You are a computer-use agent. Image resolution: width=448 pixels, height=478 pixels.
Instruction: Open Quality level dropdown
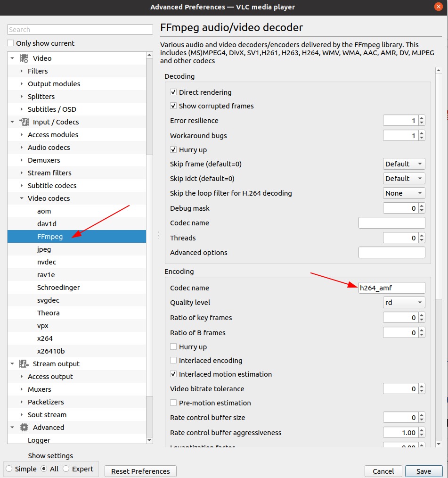coord(404,303)
